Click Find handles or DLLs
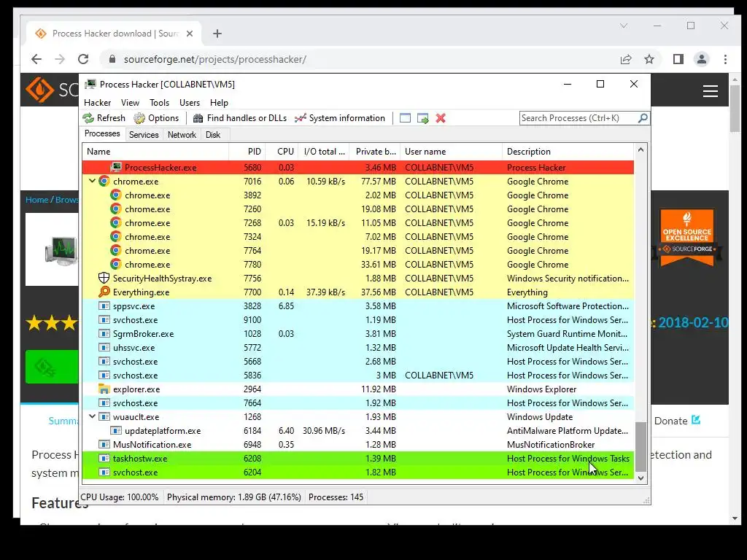 click(x=241, y=118)
